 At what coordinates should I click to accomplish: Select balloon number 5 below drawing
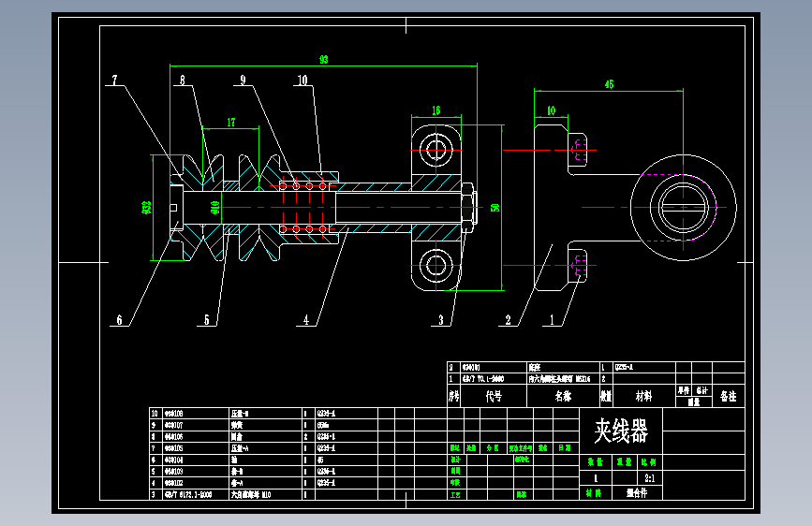pos(207,320)
